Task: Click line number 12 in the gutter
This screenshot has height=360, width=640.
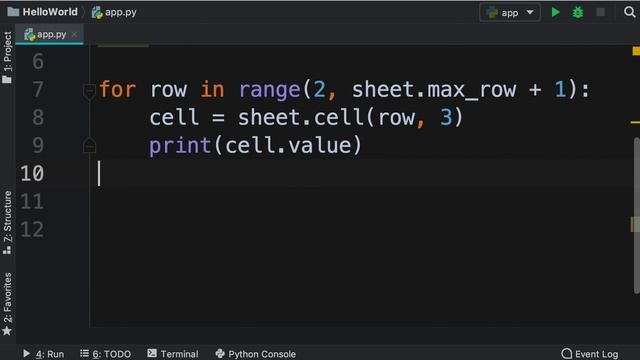Action: [x=32, y=229]
